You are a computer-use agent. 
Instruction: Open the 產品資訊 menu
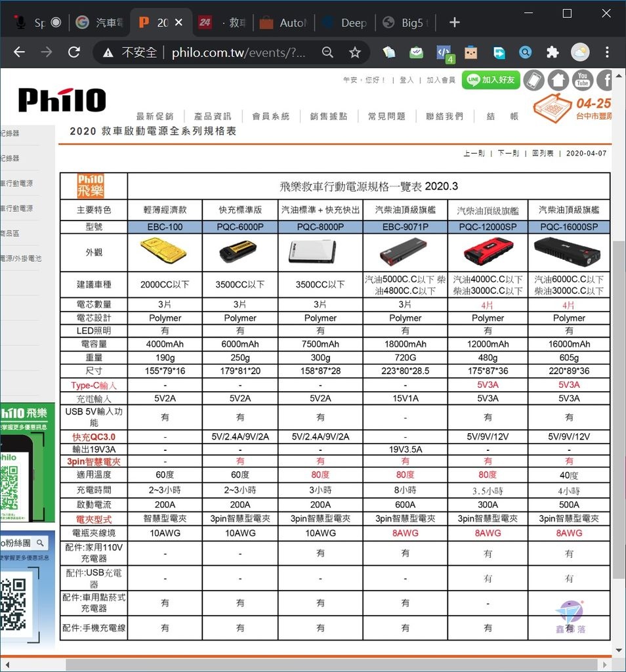coord(213,116)
